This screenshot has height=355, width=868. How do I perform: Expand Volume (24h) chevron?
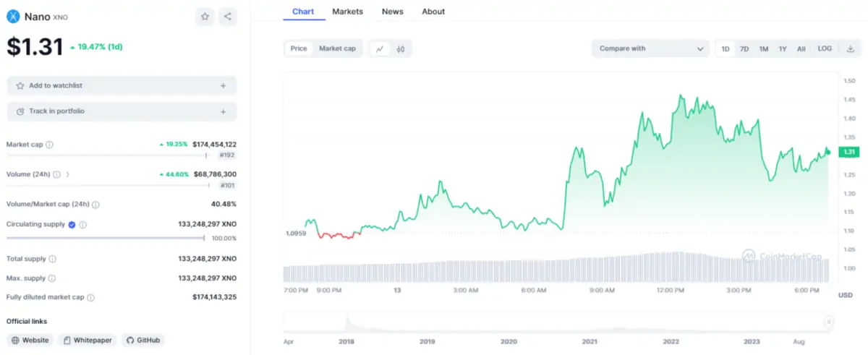pos(69,174)
